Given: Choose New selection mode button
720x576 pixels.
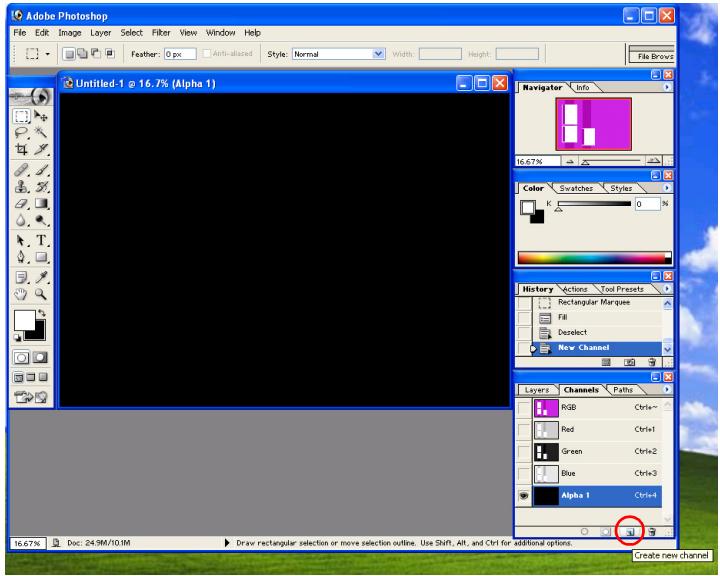Looking at the screenshot, I should tap(68, 54).
